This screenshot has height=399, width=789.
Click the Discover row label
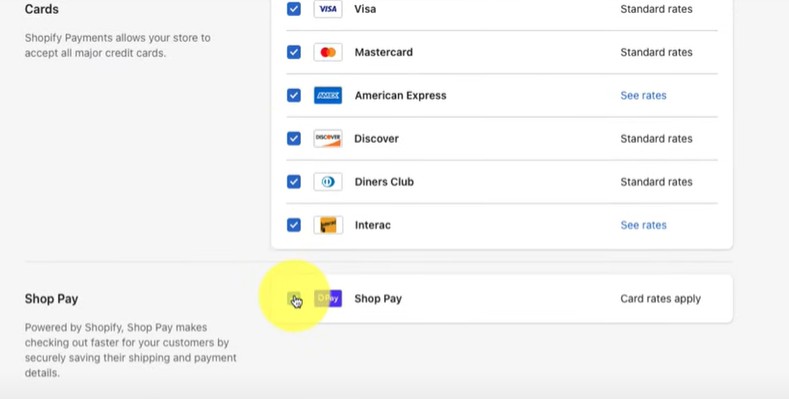point(376,139)
